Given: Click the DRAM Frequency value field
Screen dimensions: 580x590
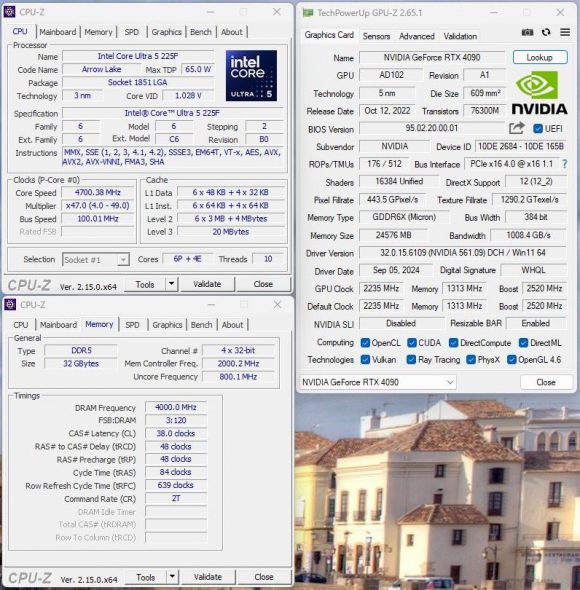Looking at the screenshot, I should coord(176,407).
